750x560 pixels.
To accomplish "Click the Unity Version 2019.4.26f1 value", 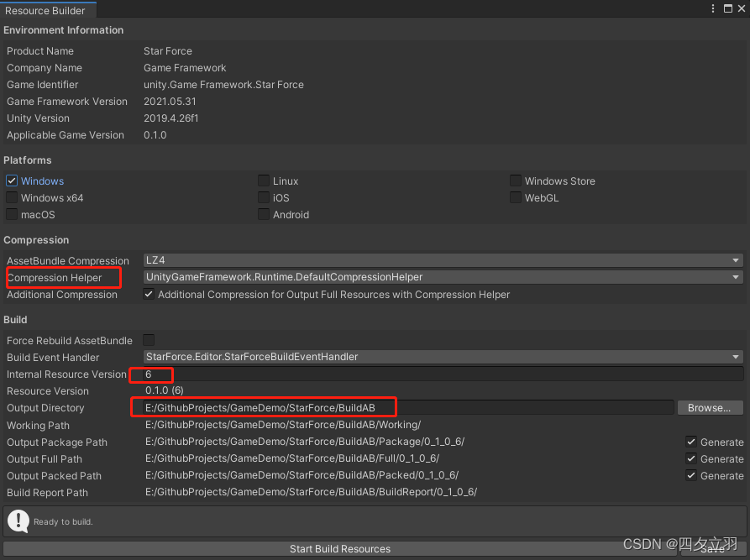I will click(x=170, y=118).
